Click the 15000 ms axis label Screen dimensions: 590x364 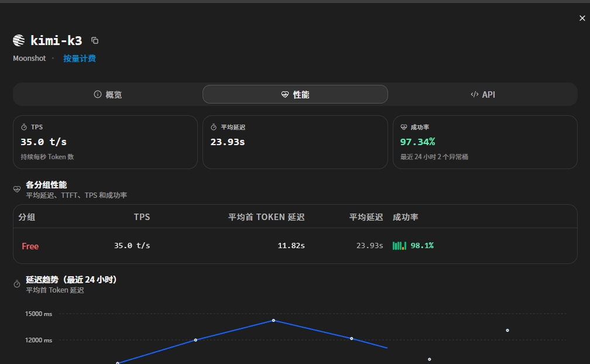coord(39,314)
